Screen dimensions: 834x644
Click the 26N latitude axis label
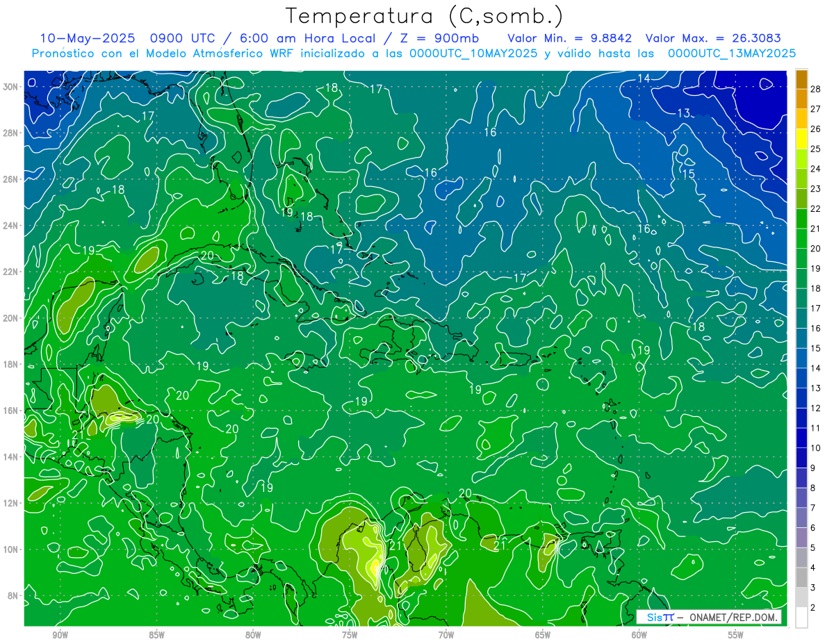[10, 179]
